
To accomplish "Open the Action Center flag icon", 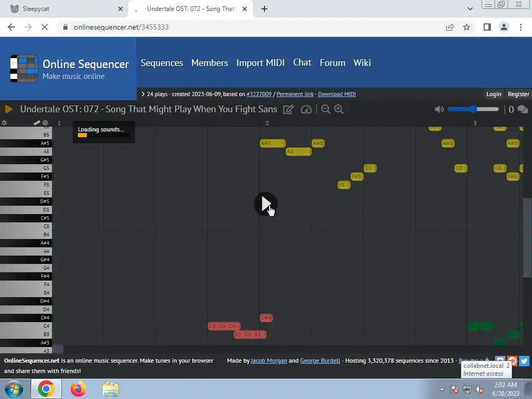I will 454,390.
